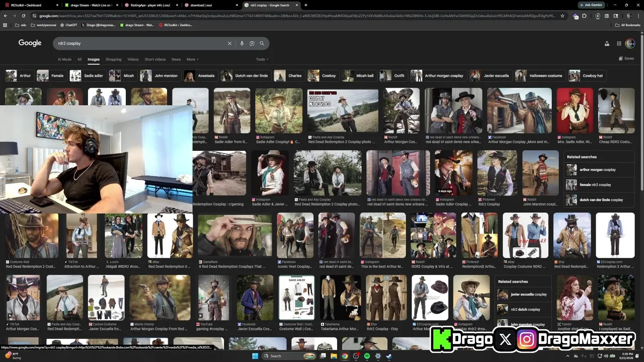
Task: Open related search javier escuella cosplay
Action: click(523, 294)
